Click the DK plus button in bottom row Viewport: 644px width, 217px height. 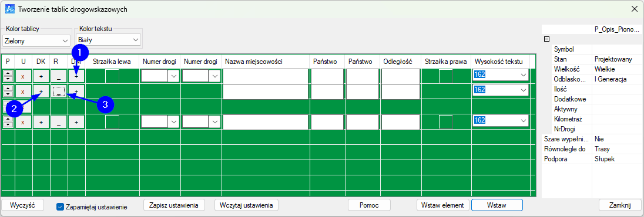pos(41,122)
